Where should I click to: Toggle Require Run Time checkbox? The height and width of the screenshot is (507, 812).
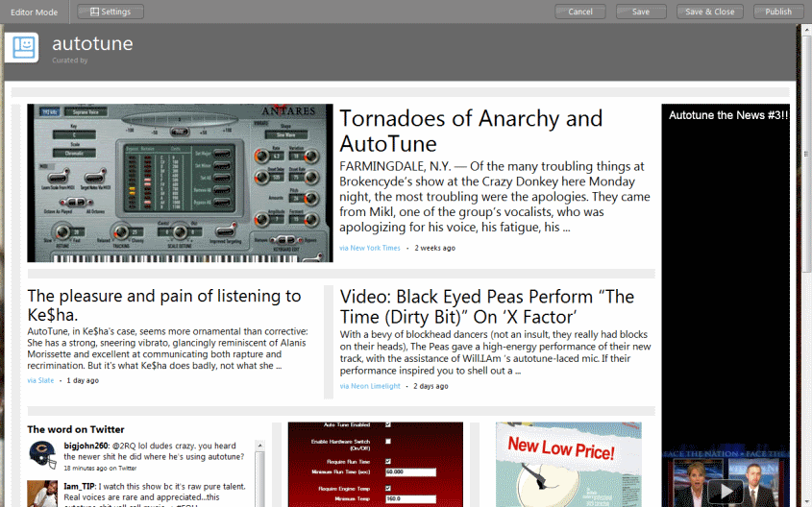[x=388, y=461]
